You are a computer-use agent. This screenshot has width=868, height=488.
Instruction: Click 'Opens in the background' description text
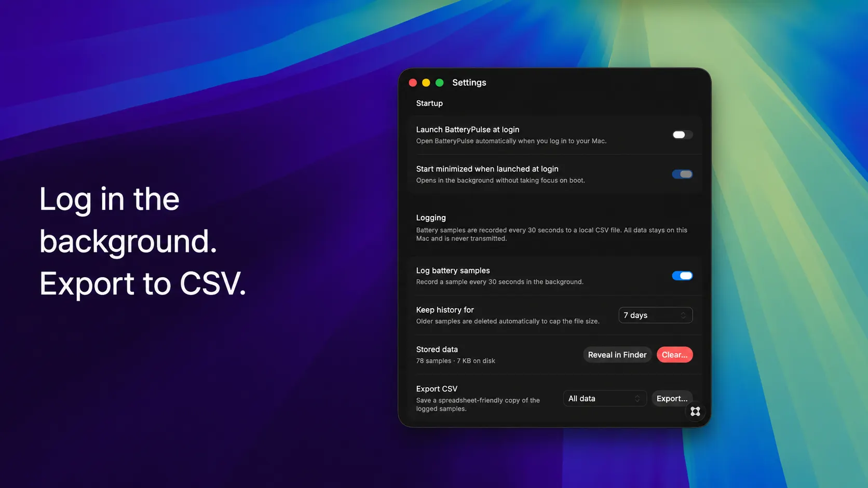point(500,181)
